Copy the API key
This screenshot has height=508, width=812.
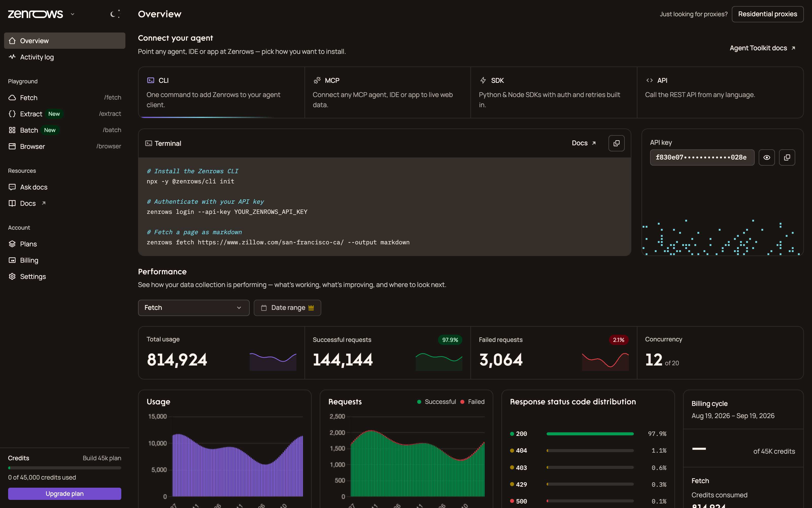pos(787,157)
